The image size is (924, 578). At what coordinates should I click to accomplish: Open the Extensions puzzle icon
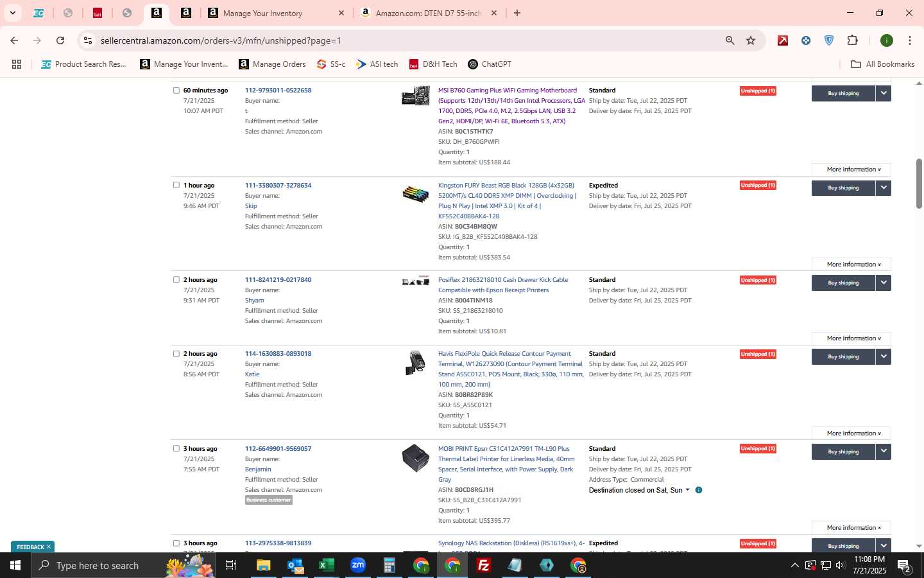pyautogui.click(x=852, y=40)
